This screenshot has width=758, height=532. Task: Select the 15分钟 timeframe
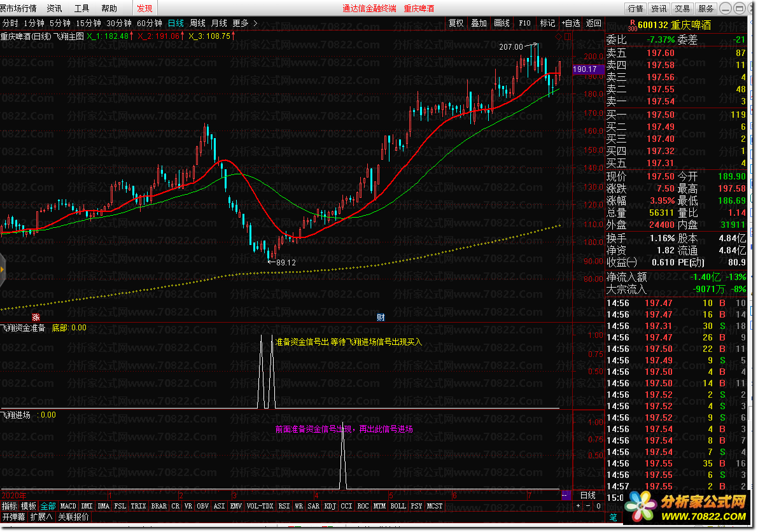click(x=88, y=23)
